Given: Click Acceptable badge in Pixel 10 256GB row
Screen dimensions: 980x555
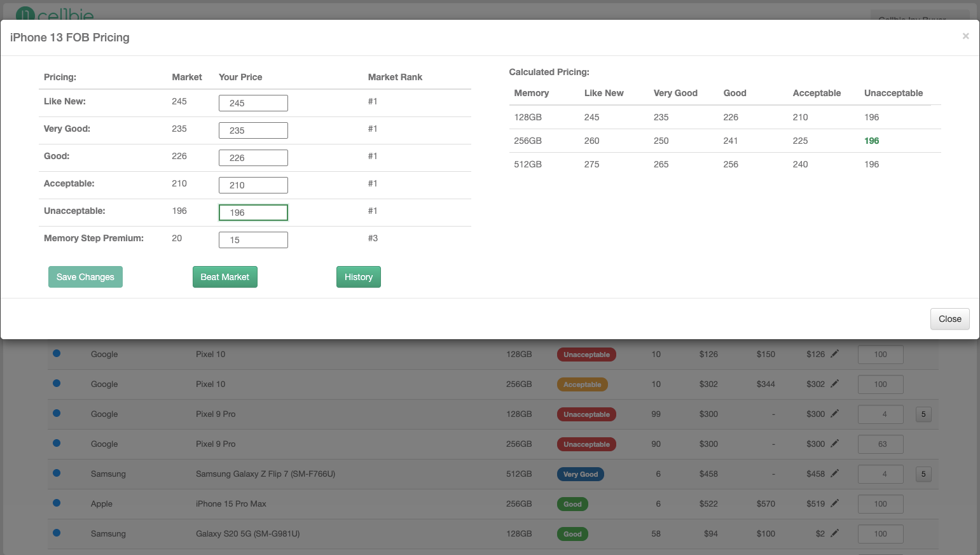Looking at the screenshot, I should click(x=583, y=384).
